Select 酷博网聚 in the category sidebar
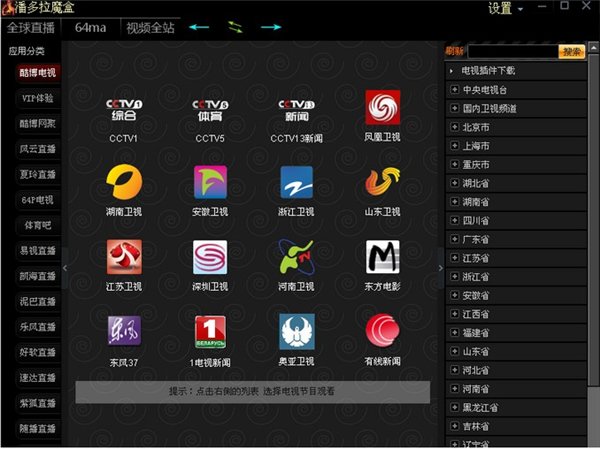 pyautogui.click(x=38, y=124)
